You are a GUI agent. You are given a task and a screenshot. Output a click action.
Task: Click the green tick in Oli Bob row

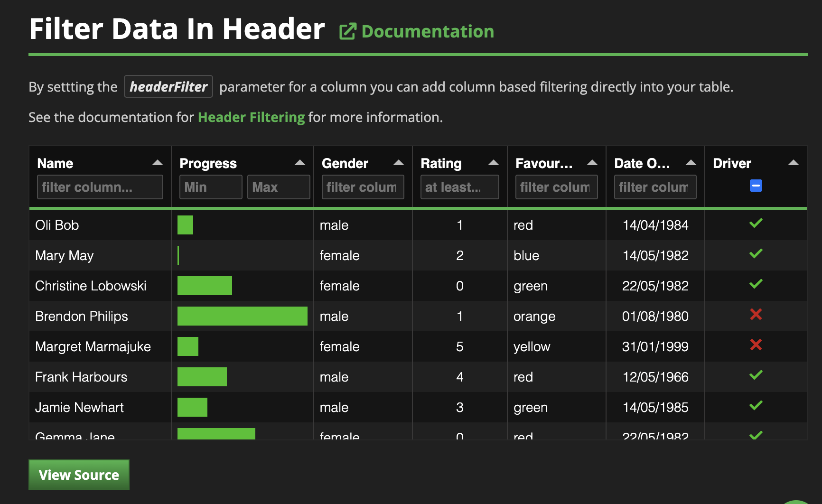[756, 223]
